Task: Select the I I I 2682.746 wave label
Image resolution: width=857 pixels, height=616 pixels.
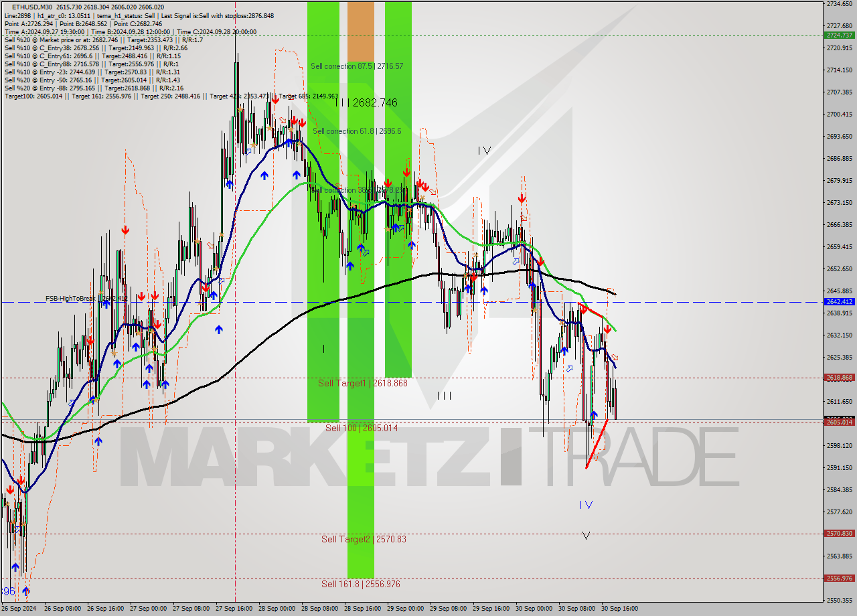Action: [x=366, y=102]
